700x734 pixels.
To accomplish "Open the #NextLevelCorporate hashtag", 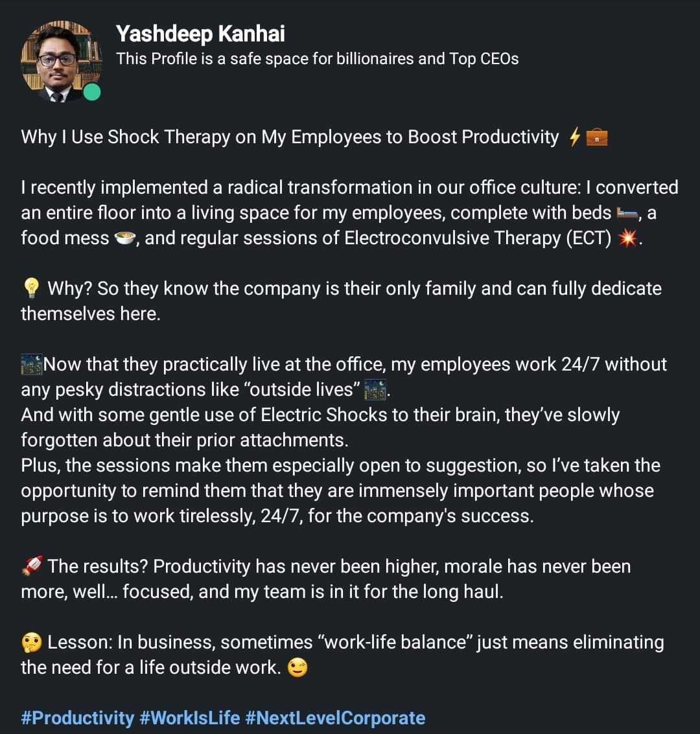I will (335, 718).
